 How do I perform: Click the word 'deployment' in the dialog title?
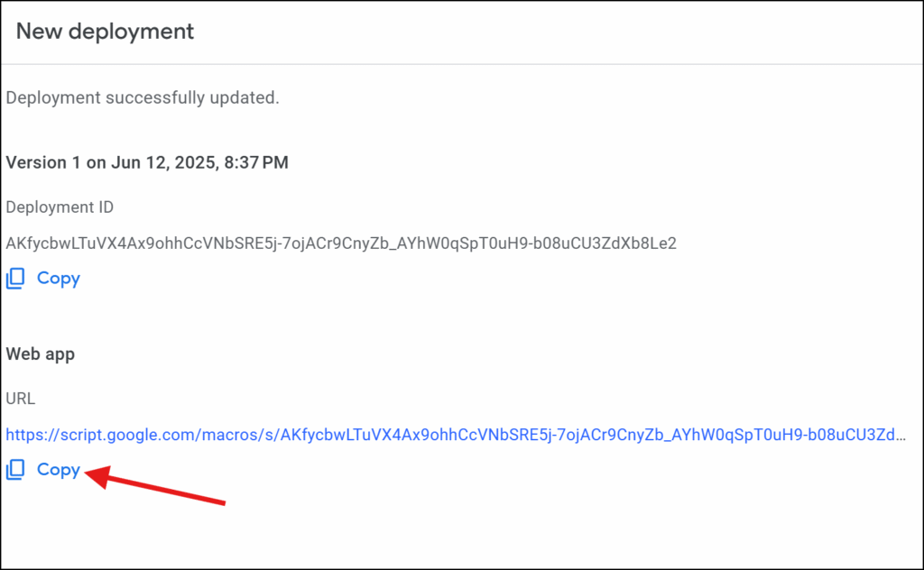[131, 32]
